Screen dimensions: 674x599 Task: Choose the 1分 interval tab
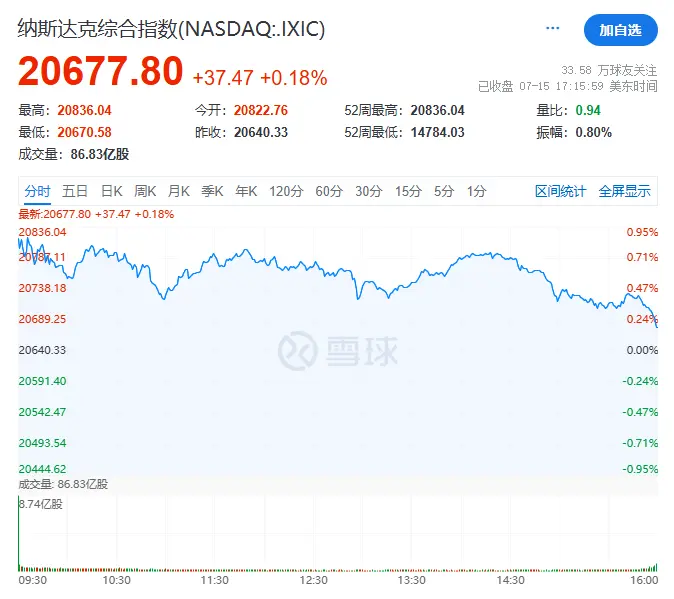coord(477,191)
